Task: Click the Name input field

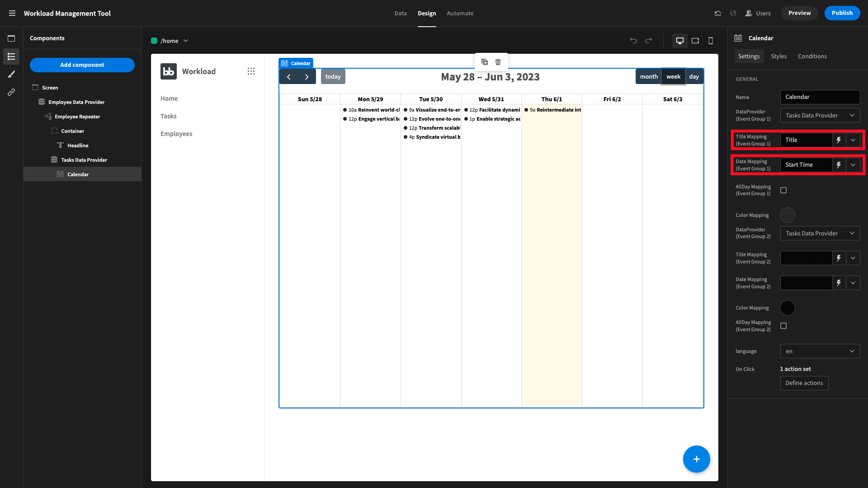Action: pyautogui.click(x=820, y=97)
